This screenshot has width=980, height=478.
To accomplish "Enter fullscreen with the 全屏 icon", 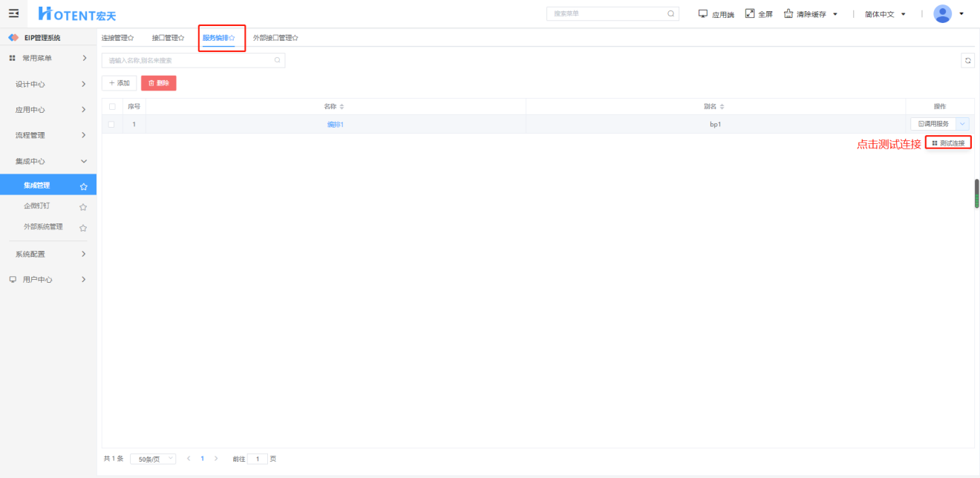I will click(x=750, y=13).
